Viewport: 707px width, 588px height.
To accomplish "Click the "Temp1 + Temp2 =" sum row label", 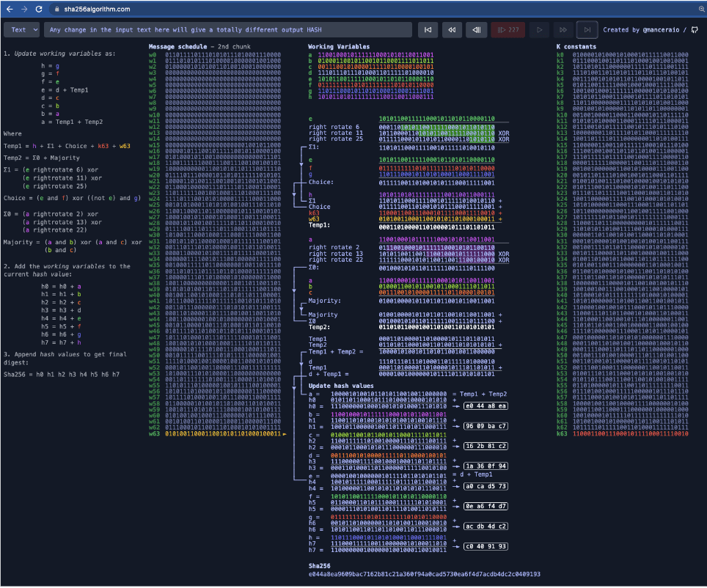I will (x=335, y=352).
